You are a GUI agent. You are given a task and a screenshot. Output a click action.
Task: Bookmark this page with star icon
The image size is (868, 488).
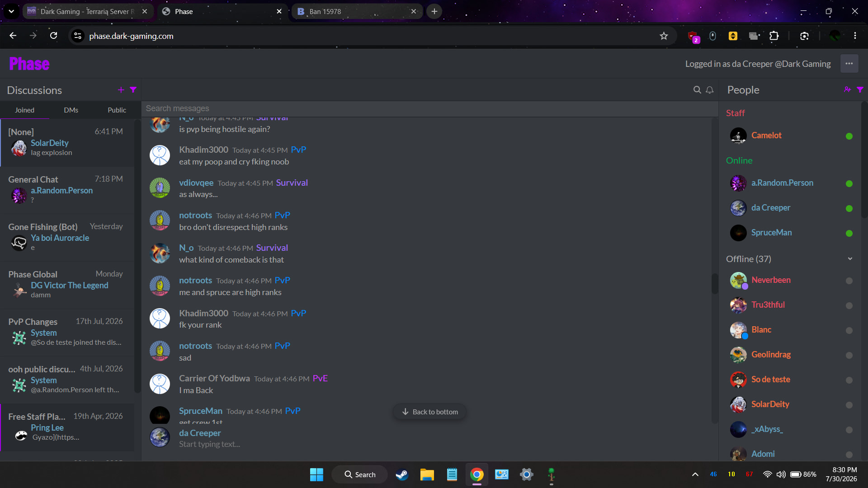pyautogui.click(x=664, y=36)
